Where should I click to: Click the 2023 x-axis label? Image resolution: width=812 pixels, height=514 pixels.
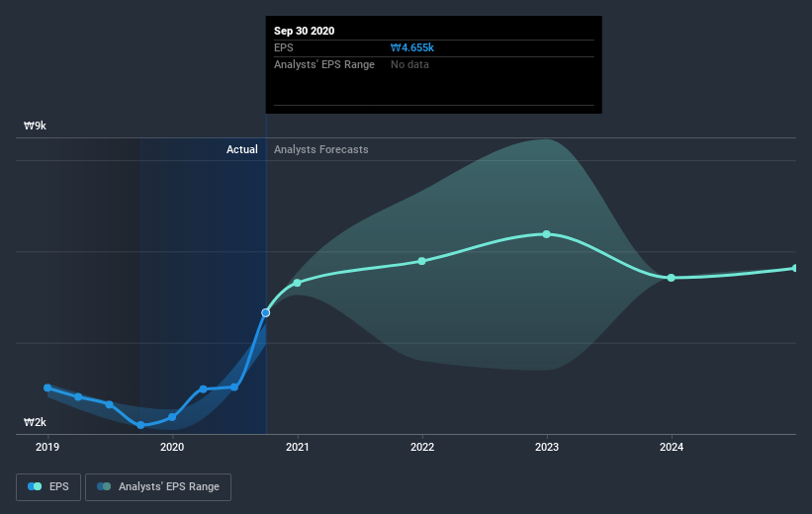point(547,447)
